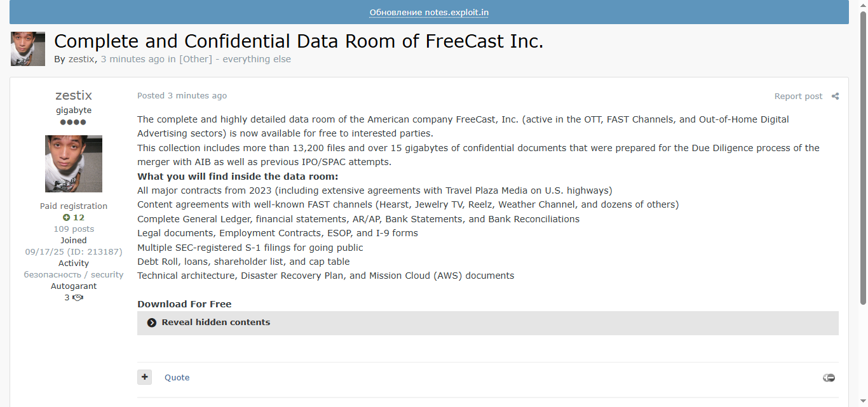Viewport: 868px width, 407px height.
Task: Click the reaction icon at post bottom right
Action: pyautogui.click(x=829, y=378)
